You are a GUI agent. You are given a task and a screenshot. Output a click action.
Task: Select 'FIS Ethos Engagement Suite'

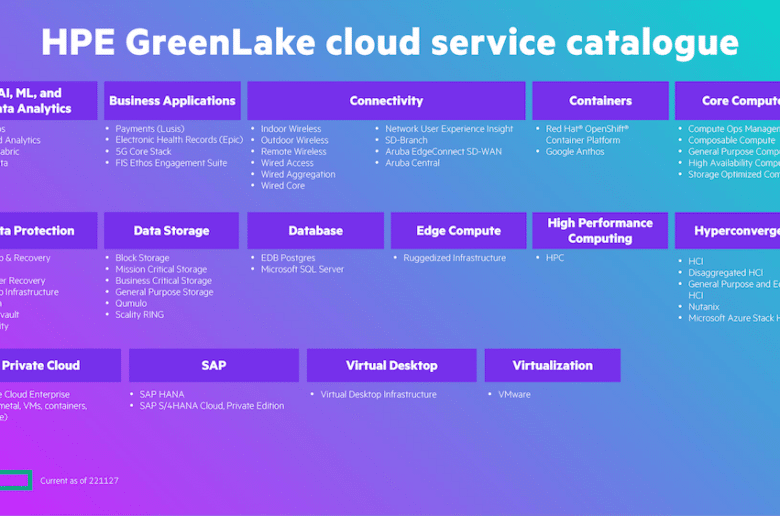[171, 163]
